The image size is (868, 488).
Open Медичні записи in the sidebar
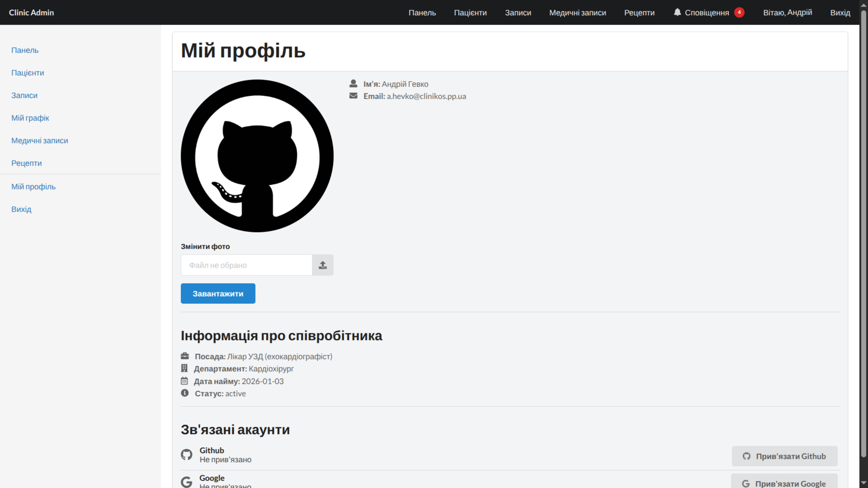click(x=40, y=140)
